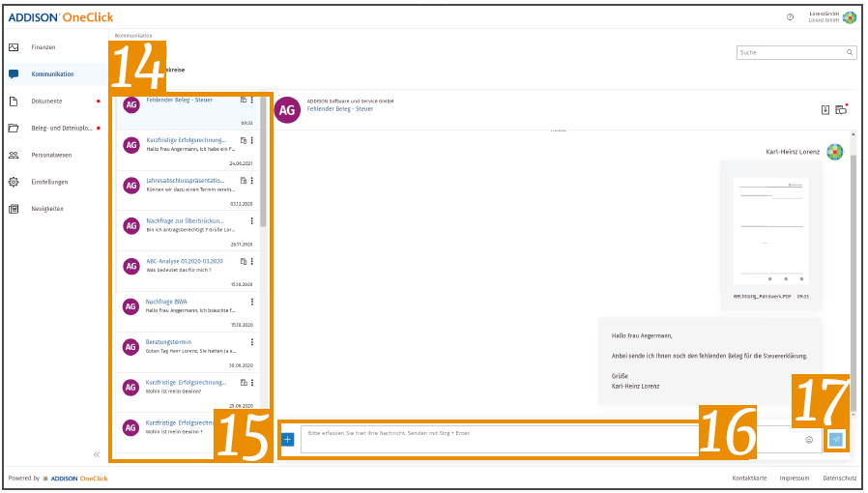Screen dimensions: 868x493
Task: Open more options for ABC-Analyse conversation
Action: [x=252, y=262]
